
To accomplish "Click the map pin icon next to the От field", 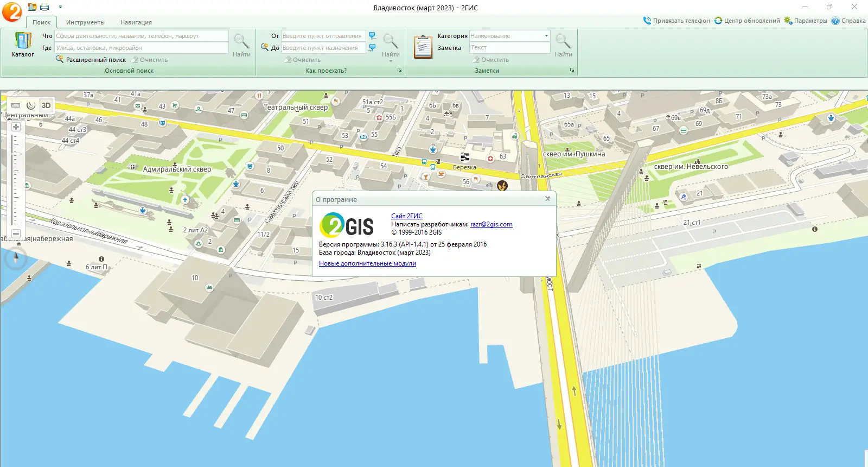I will (372, 36).
